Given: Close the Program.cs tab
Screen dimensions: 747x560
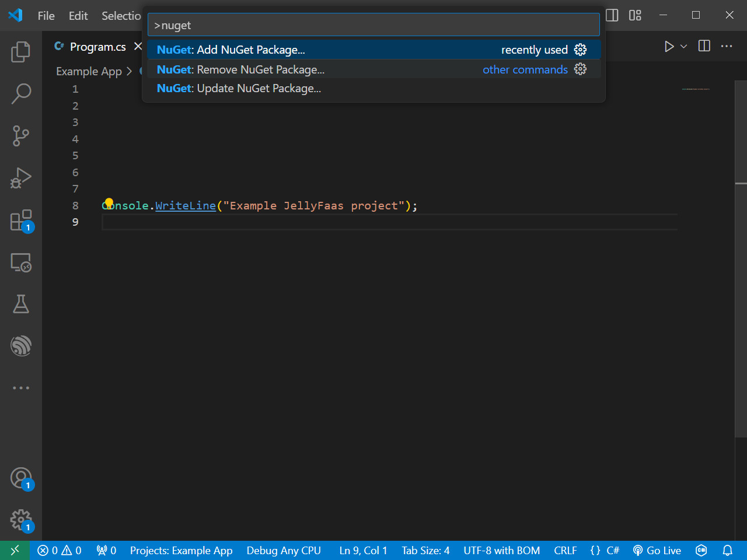Looking at the screenshot, I should click(x=138, y=46).
